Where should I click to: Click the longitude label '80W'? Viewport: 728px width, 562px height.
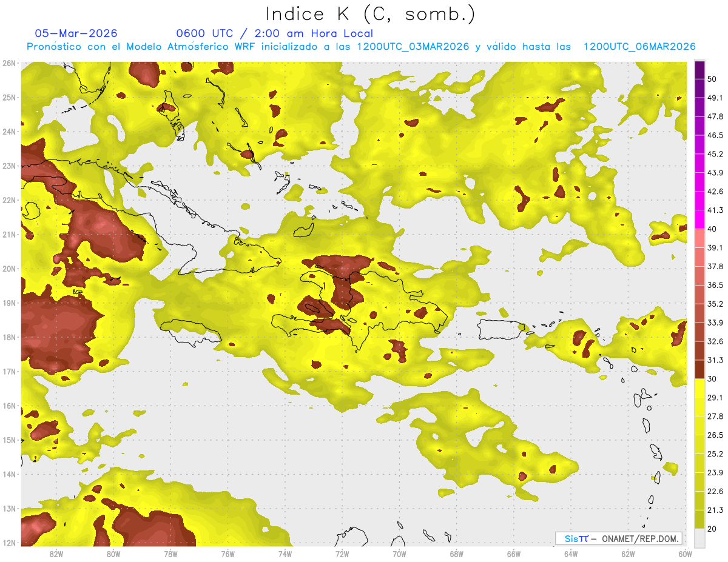click(x=113, y=554)
